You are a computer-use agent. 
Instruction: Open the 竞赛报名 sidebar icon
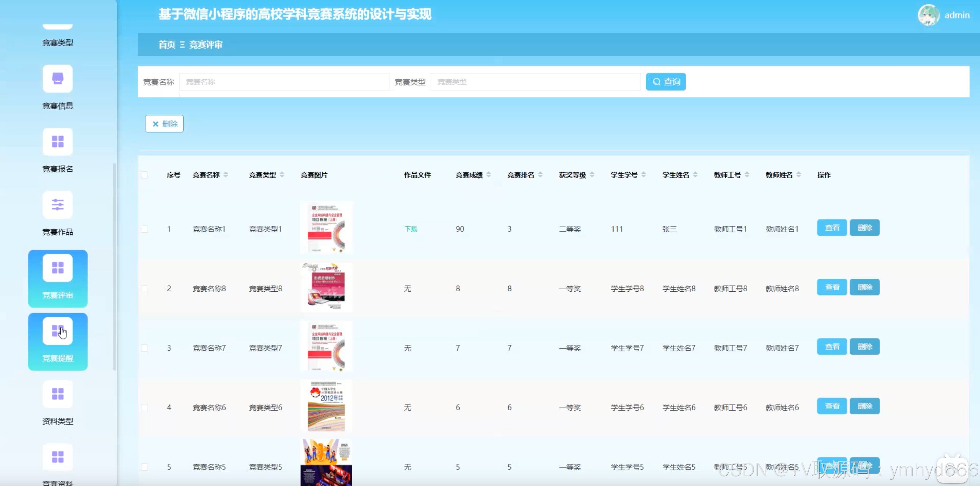coord(57,141)
